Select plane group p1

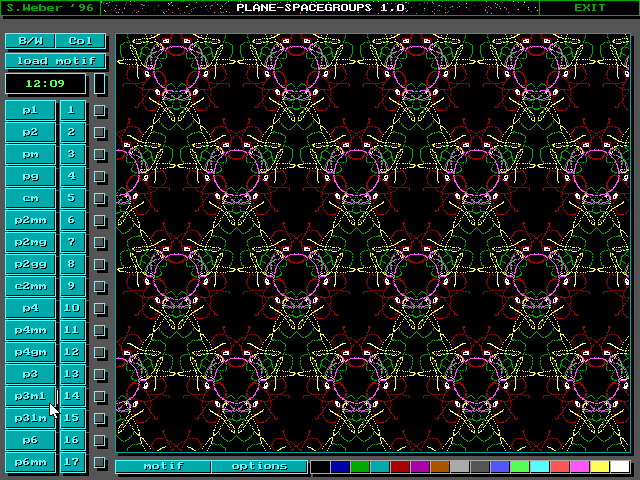[x=30, y=110]
